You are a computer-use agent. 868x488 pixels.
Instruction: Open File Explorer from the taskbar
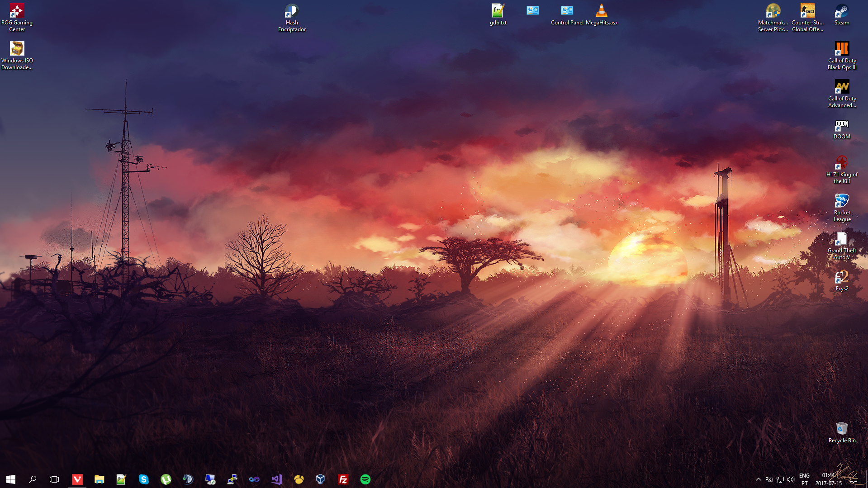coord(100,479)
